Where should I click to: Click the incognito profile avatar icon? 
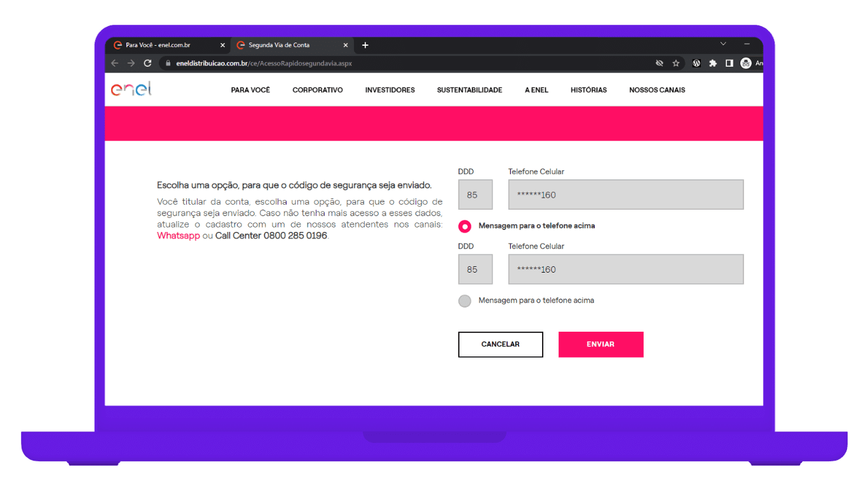tap(746, 63)
